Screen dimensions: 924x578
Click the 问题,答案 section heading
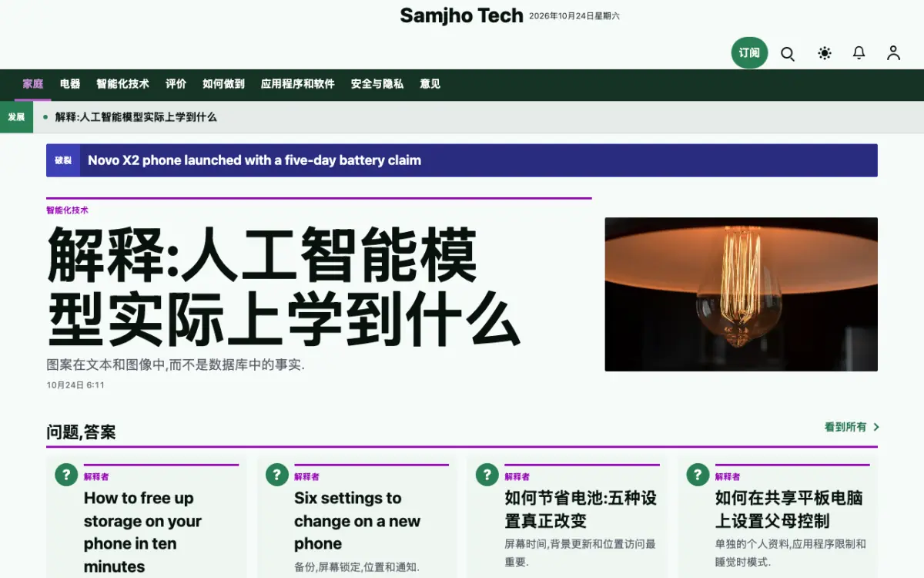tap(81, 432)
